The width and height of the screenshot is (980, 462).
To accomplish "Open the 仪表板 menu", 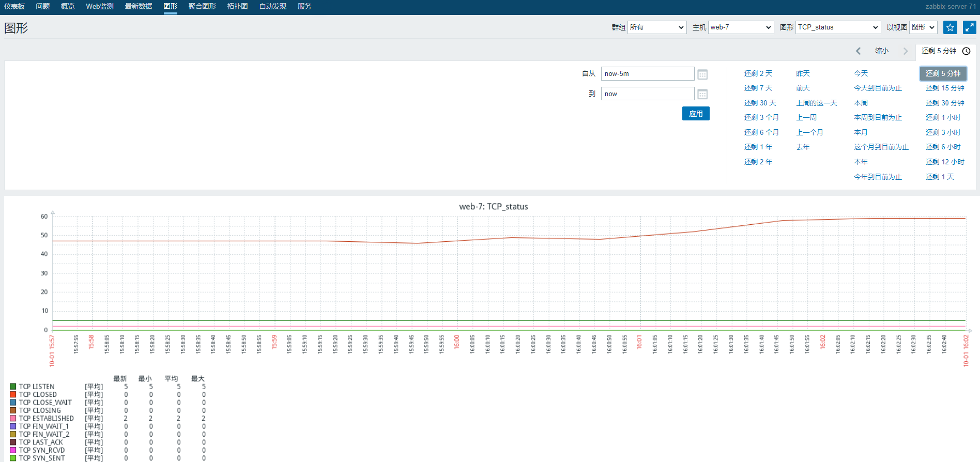I will pyautogui.click(x=14, y=7).
